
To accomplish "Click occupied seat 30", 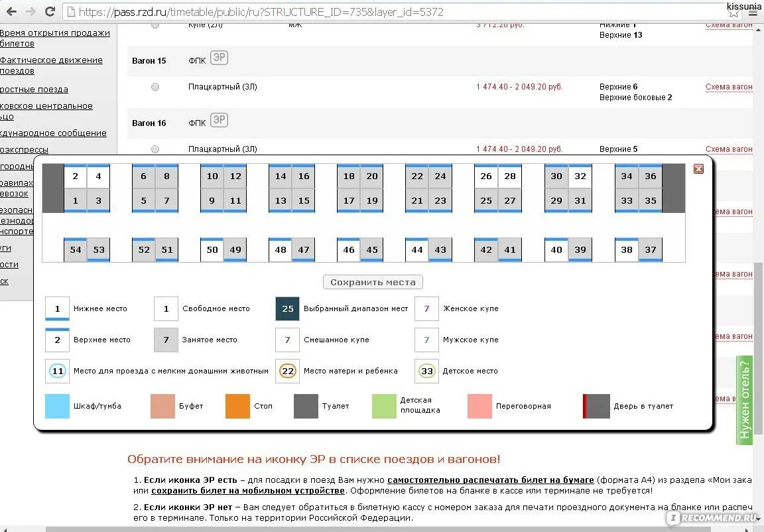I will pyautogui.click(x=556, y=176).
